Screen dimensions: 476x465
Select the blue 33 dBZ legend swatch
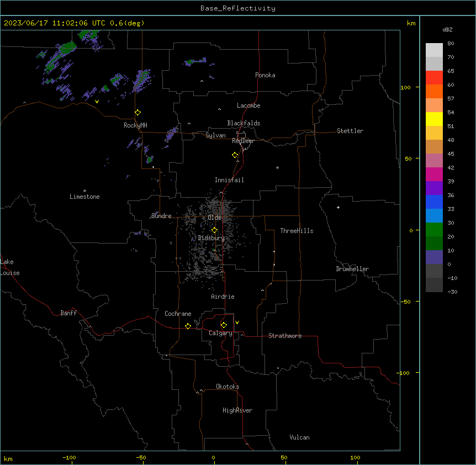[434, 202]
